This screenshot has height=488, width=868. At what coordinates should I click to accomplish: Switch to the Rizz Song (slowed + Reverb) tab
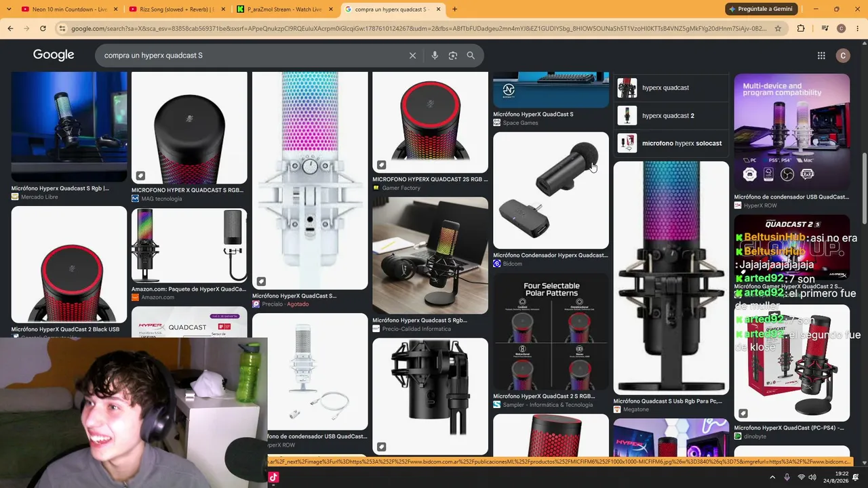[x=177, y=9]
